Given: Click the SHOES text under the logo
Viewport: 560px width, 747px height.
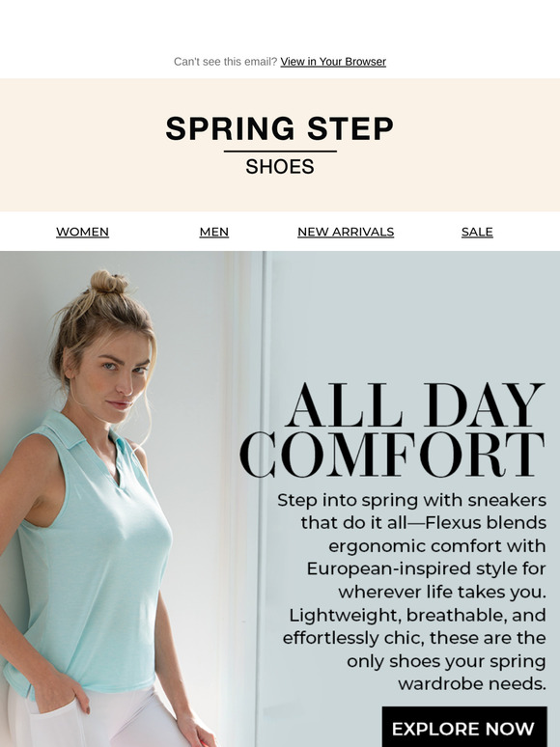Looking at the screenshot, I should click(280, 167).
